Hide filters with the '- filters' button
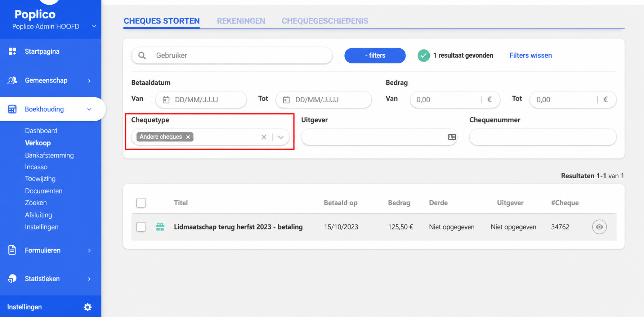 pyautogui.click(x=375, y=55)
